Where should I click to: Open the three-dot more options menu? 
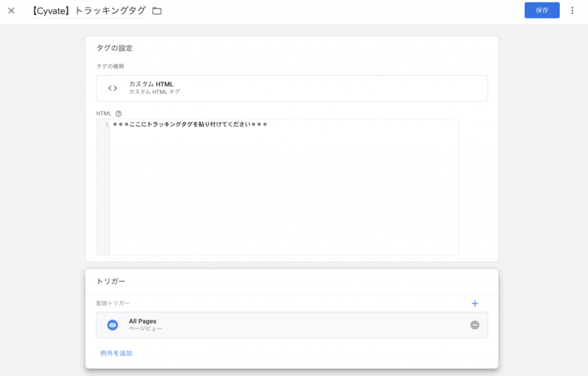tap(572, 10)
